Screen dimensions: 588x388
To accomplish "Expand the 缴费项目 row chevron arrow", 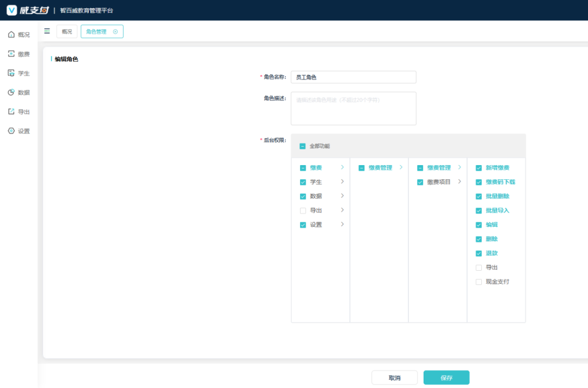I will tap(460, 181).
